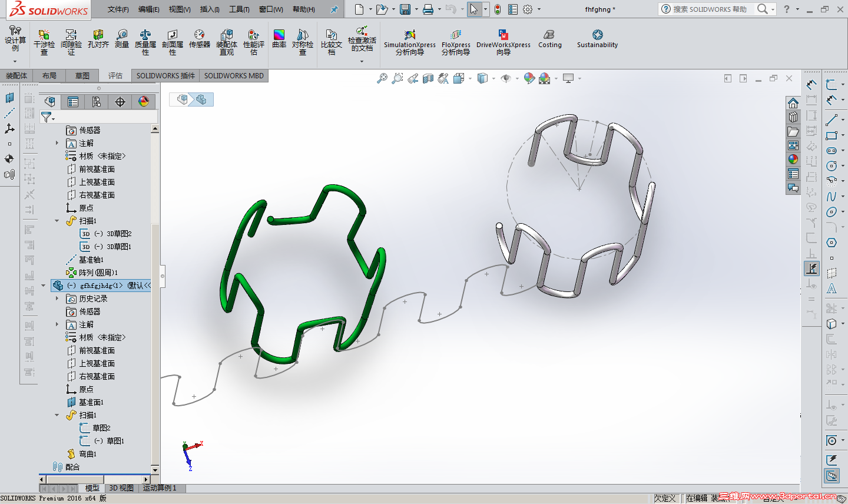This screenshot has height=504, width=848.
Task: Select the 基准轴1 item in the tree
Action: (85, 260)
